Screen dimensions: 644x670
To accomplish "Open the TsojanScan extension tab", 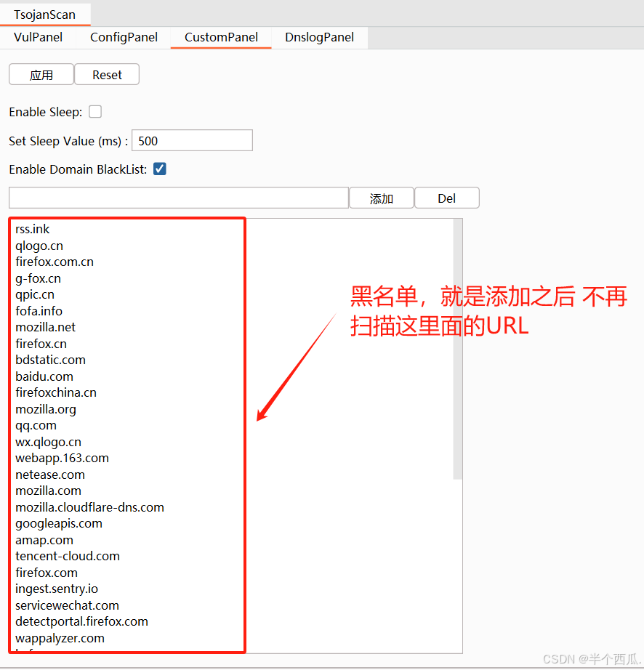I will 45,15.
